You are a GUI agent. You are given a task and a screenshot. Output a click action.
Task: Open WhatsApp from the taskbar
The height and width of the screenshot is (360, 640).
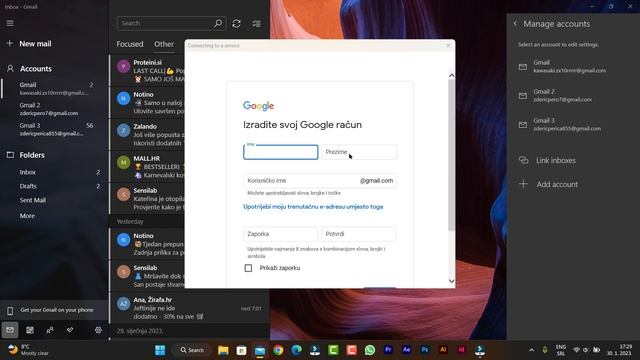[x=370, y=350]
